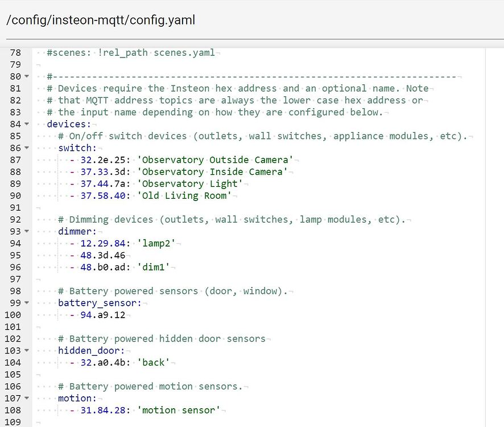Click comment line starting 'the input name depending'
Viewport: 504px width, 427px height.
tap(215, 112)
